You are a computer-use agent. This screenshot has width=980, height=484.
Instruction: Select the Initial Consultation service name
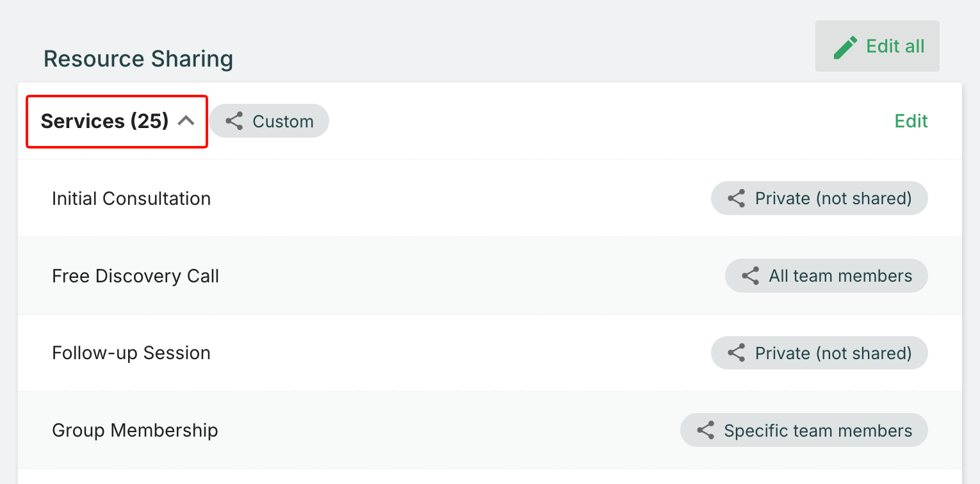[x=131, y=198]
